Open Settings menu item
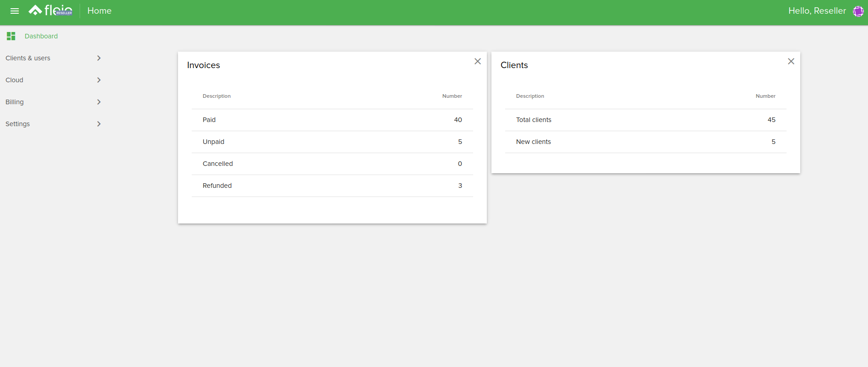 54,124
